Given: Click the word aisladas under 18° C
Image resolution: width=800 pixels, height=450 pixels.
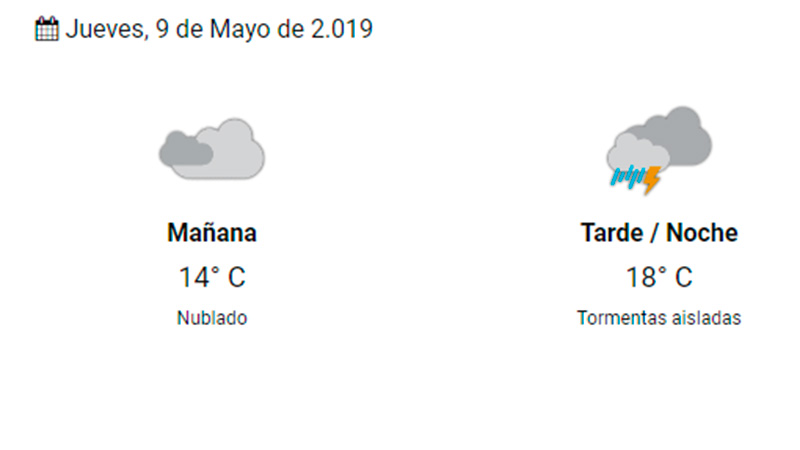Looking at the screenshot, I should (707, 318).
